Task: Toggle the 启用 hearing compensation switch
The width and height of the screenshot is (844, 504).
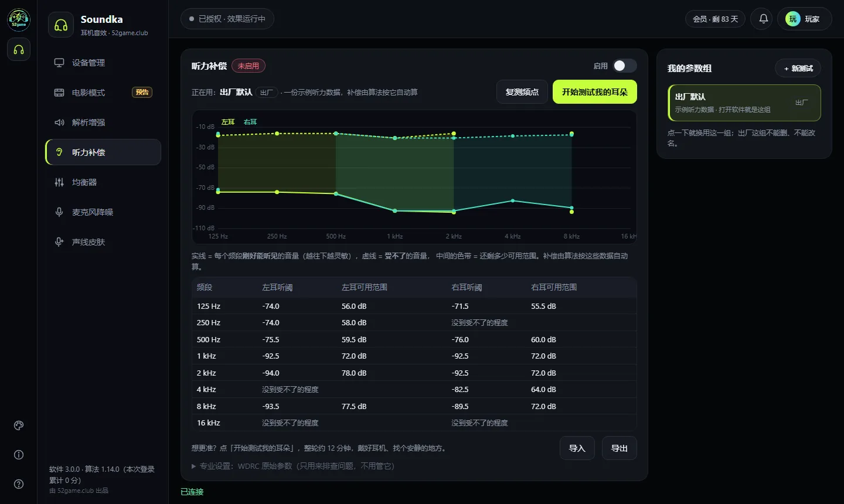Action: (x=625, y=66)
